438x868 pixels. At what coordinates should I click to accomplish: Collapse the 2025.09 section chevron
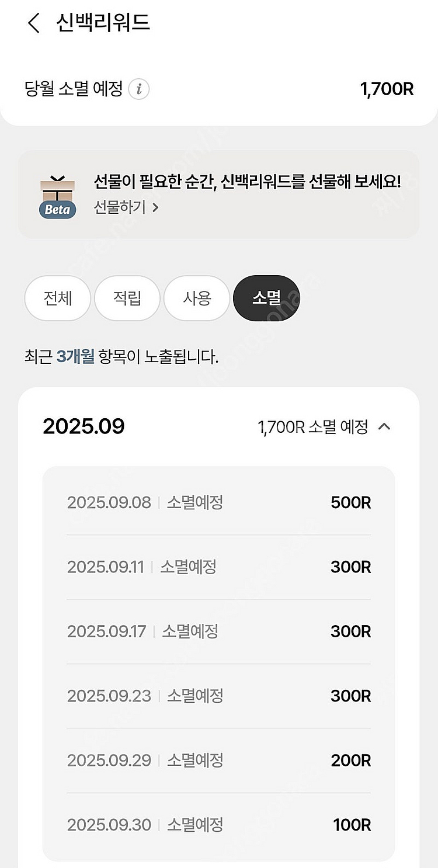384,427
